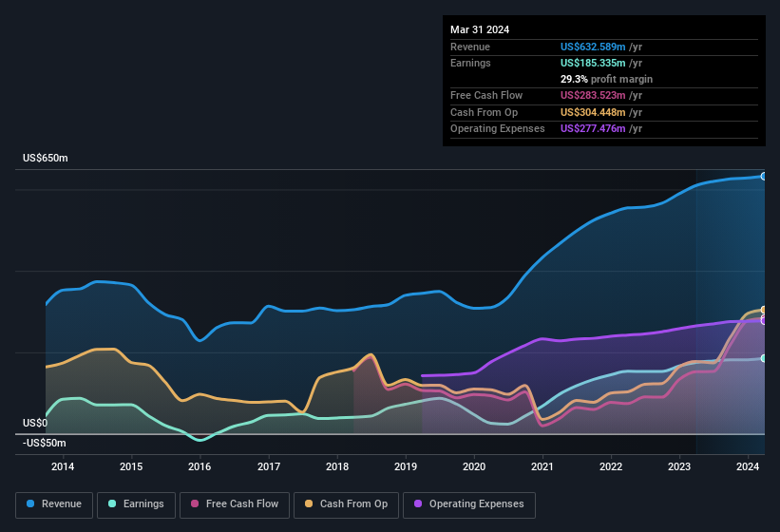780x532 pixels.
Task: Click the orange Cash From Op endpoint marker
Action: [763, 310]
